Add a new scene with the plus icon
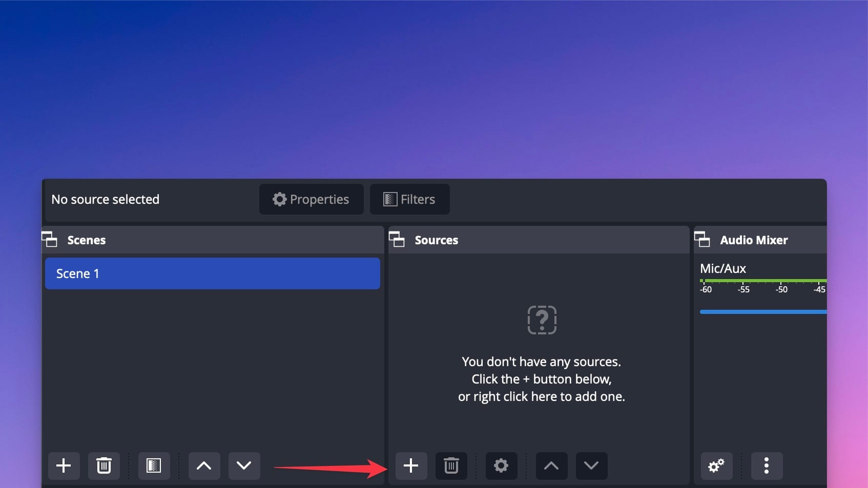Screen dimensions: 868x488 coord(64,466)
